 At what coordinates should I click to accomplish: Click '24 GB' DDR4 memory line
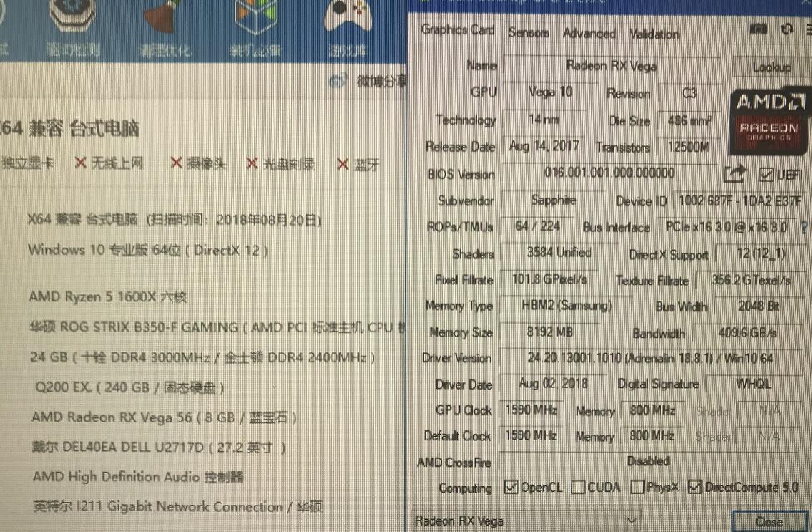(202, 357)
